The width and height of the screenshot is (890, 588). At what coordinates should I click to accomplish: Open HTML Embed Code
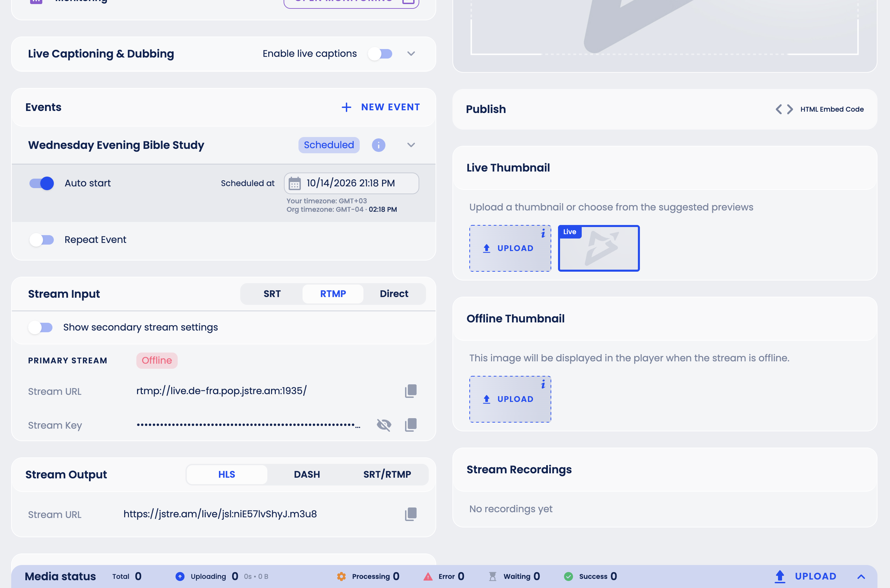(820, 109)
